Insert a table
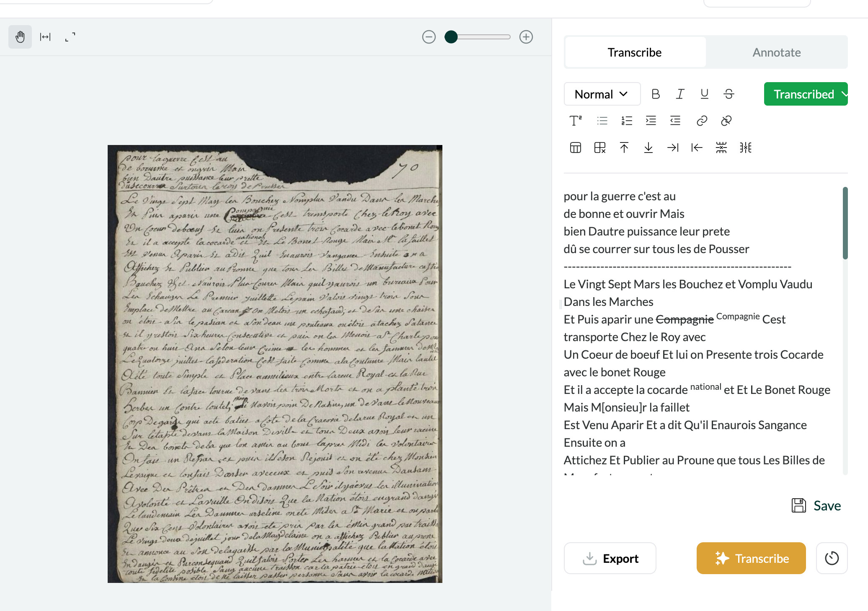 pyautogui.click(x=575, y=148)
